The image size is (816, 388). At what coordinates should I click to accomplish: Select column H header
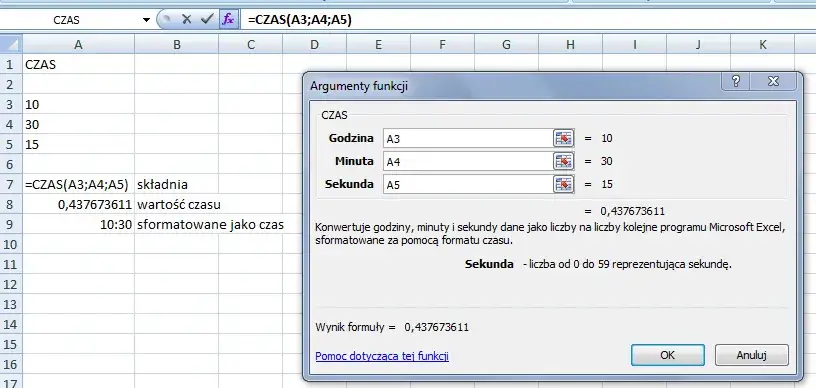[x=570, y=45]
